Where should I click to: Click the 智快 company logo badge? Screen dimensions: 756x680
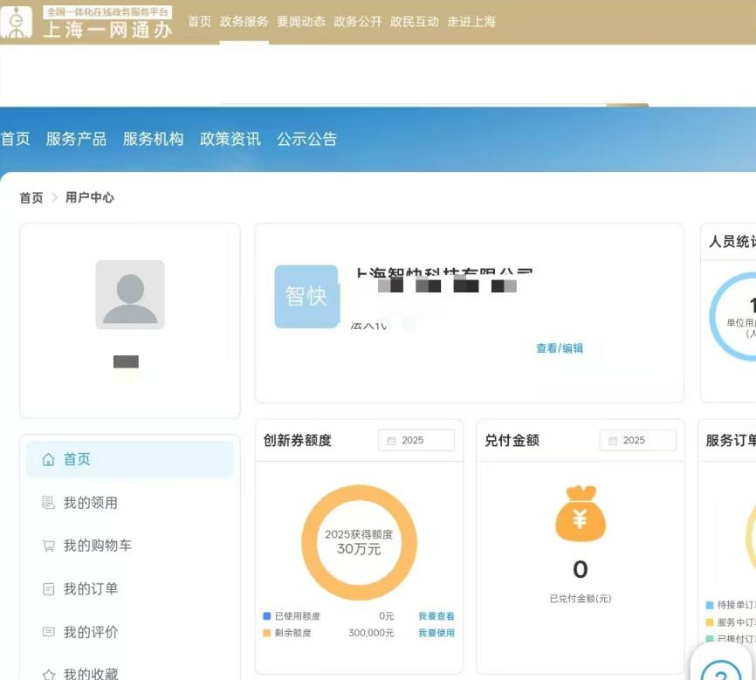(x=306, y=297)
